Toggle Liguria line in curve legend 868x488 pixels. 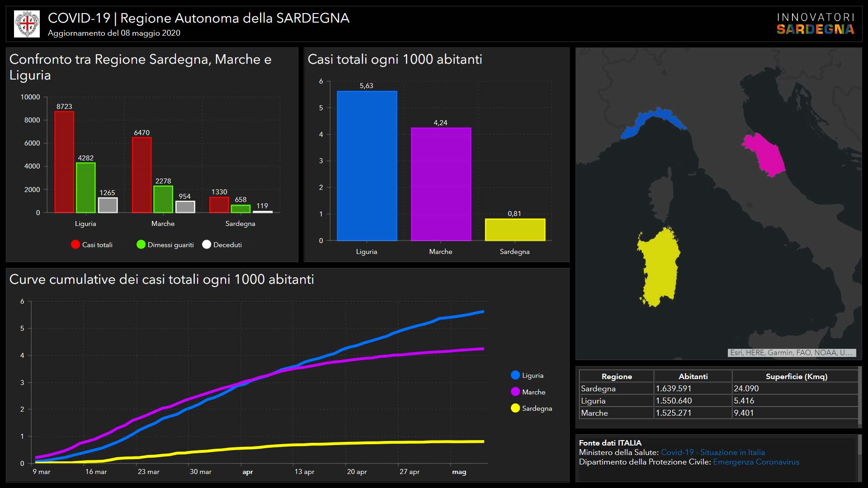[515, 375]
